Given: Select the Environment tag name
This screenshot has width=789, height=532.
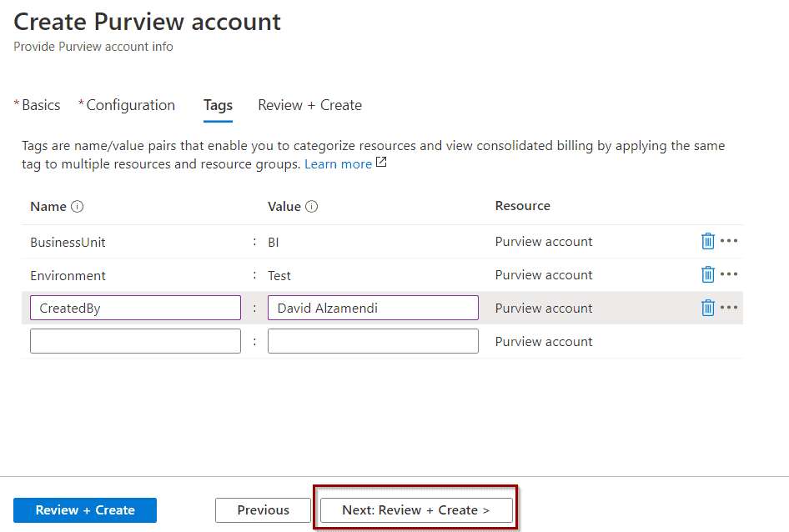Looking at the screenshot, I should pos(68,275).
